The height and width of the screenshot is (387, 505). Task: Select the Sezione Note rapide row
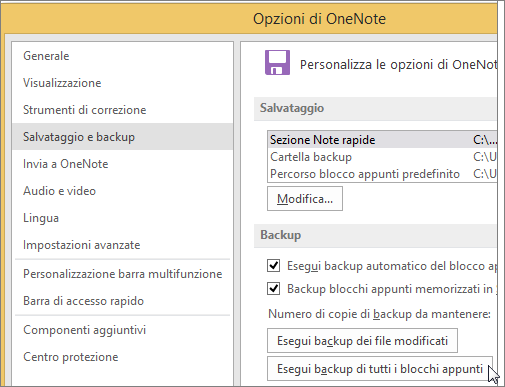[382, 140]
